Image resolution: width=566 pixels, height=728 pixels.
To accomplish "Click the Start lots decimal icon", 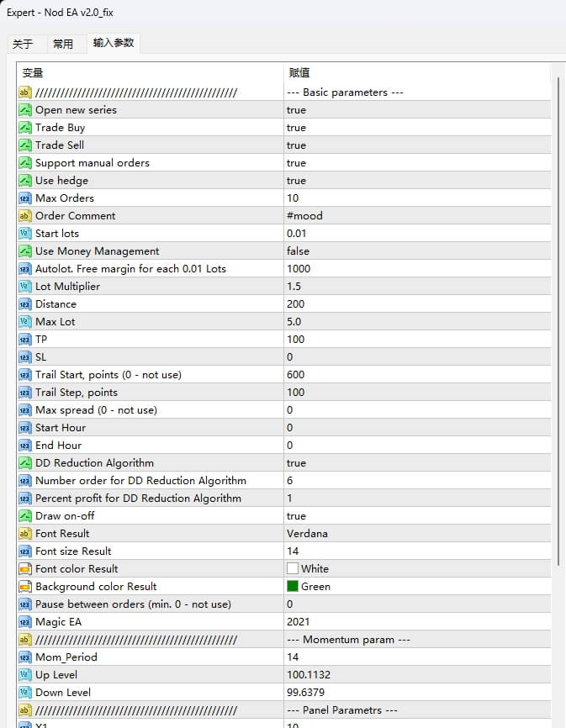I will (x=25, y=234).
